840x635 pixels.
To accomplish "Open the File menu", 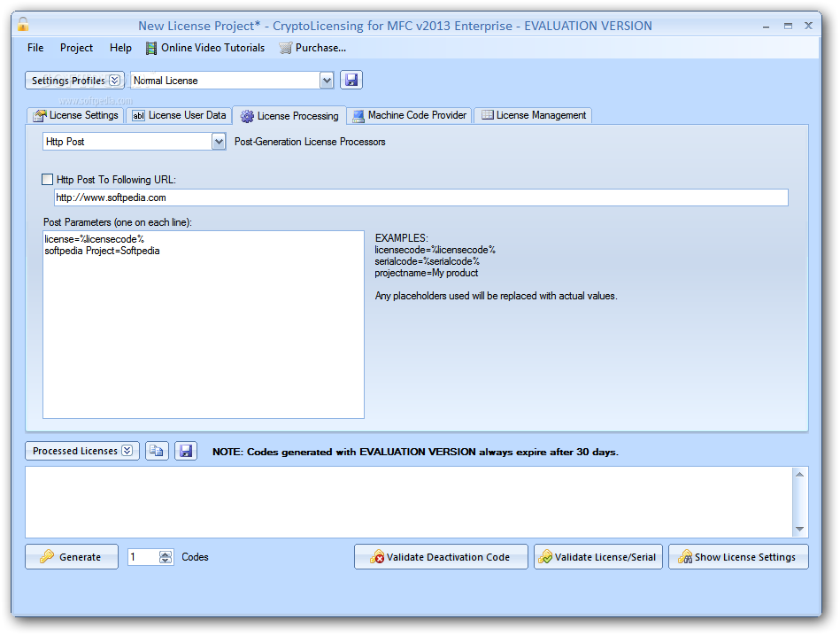I will pos(35,48).
